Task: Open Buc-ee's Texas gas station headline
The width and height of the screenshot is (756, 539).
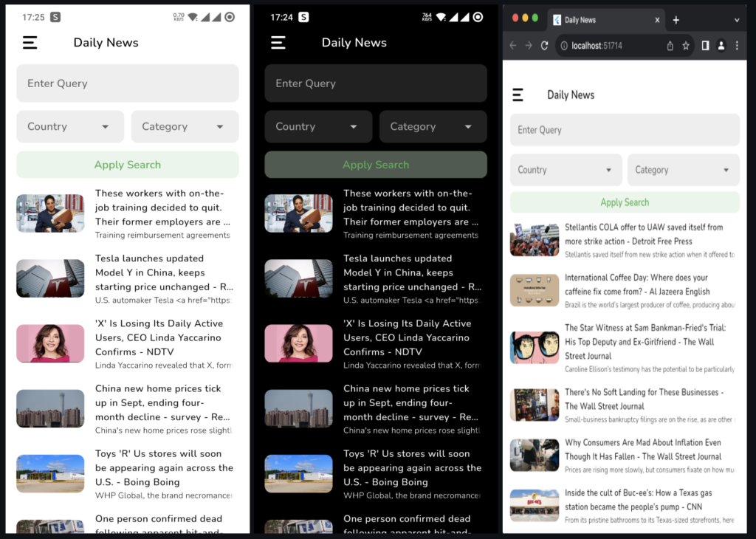Action: click(x=639, y=499)
